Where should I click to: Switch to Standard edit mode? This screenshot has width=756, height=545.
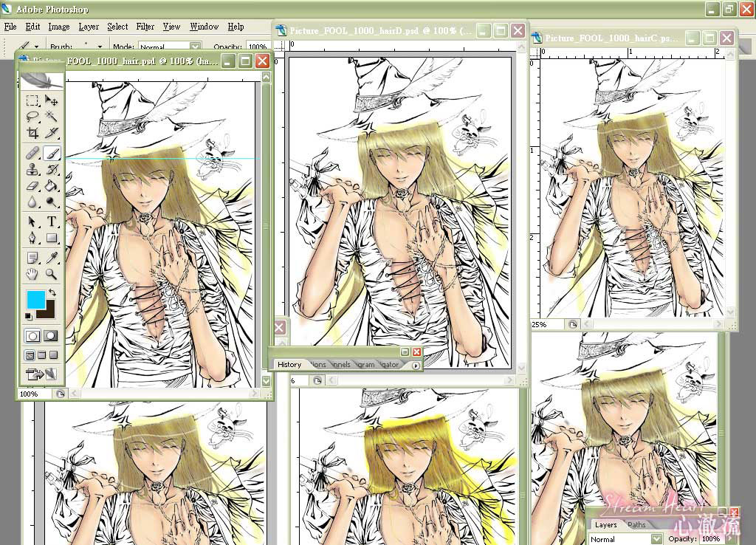point(32,336)
